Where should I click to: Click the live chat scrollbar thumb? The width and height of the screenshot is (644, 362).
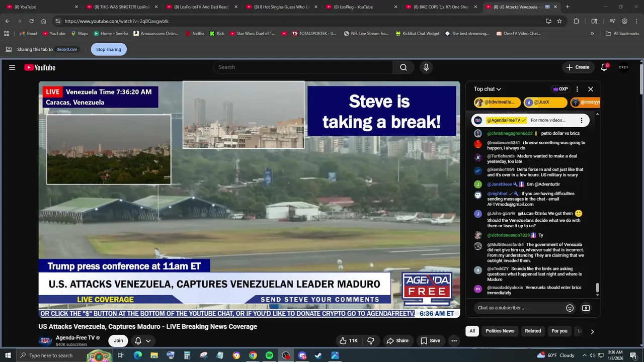(x=597, y=288)
